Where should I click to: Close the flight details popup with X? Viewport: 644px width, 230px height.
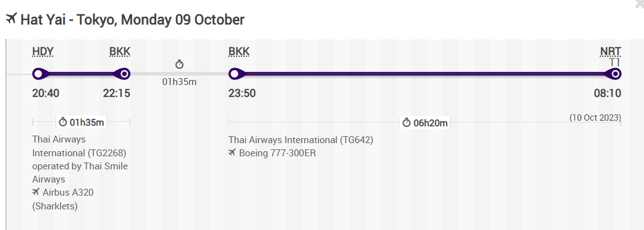(639, 4)
